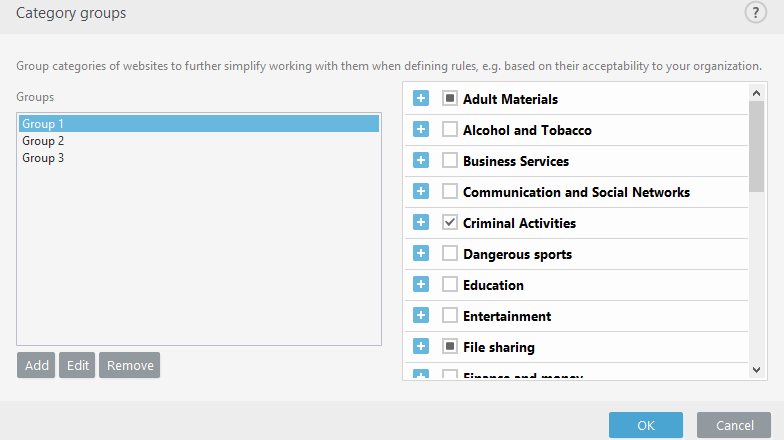Expand the Entertainment category

[x=421, y=316]
